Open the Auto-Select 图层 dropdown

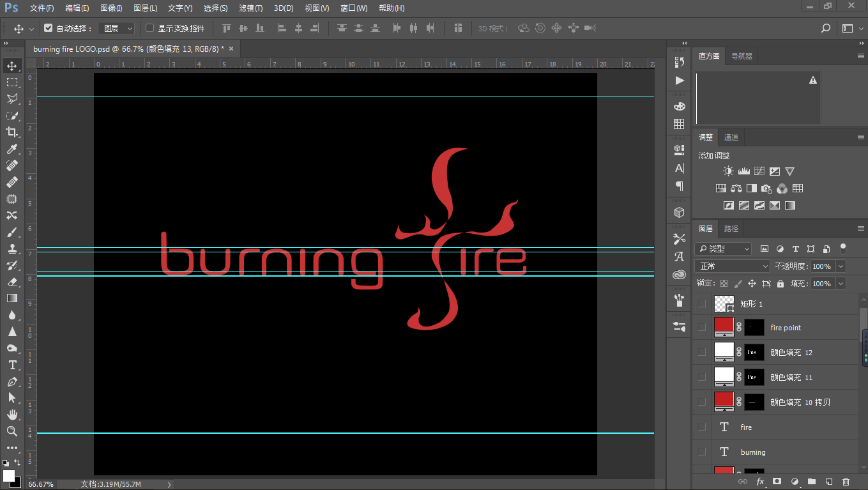point(118,28)
